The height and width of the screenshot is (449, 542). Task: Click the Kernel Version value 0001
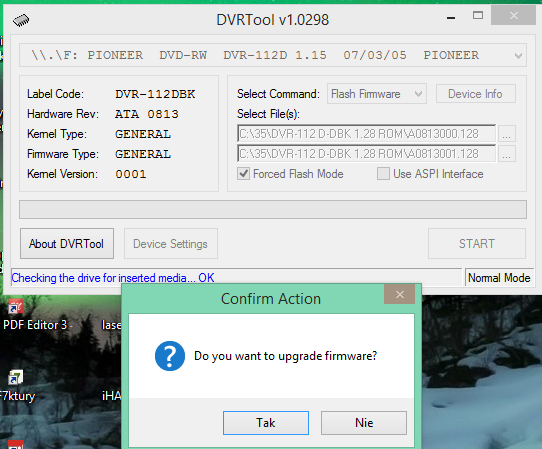point(131,174)
